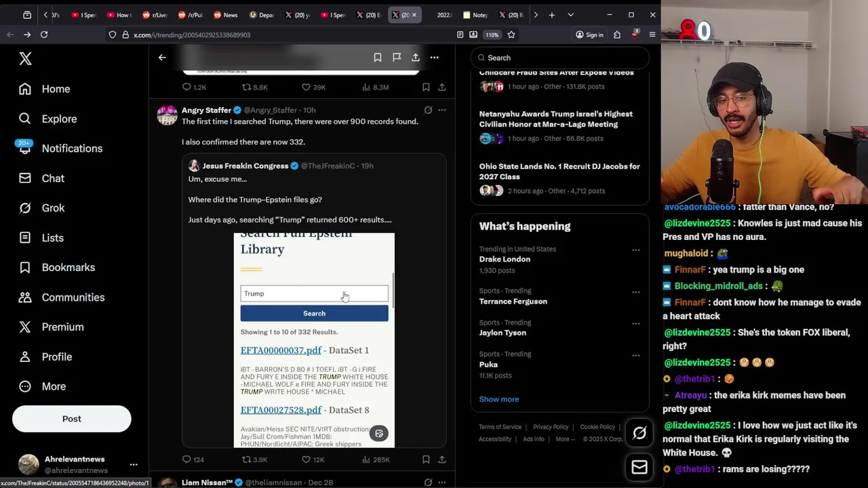Viewport: 868px width, 488px height.
Task: Open Profile in the sidebar
Action: click(x=45, y=357)
